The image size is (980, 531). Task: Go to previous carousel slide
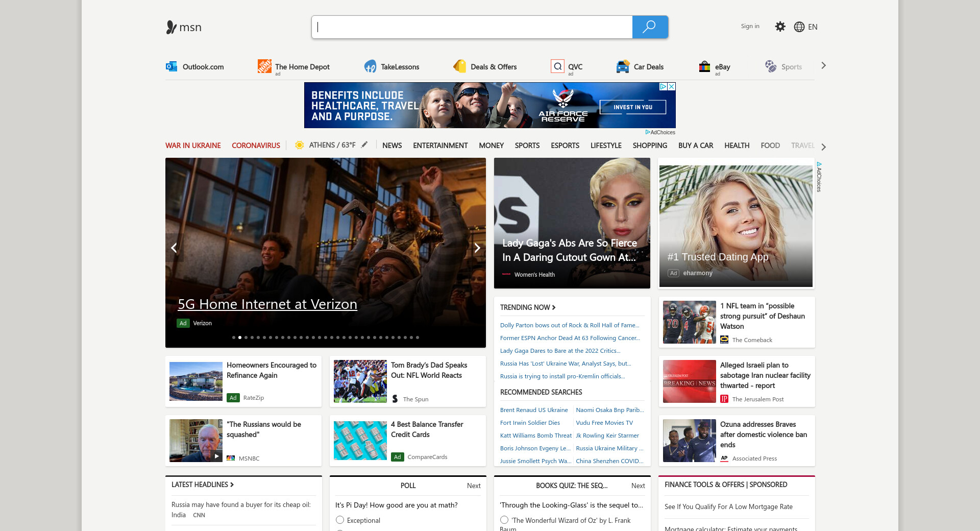click(x=174, y=248)
